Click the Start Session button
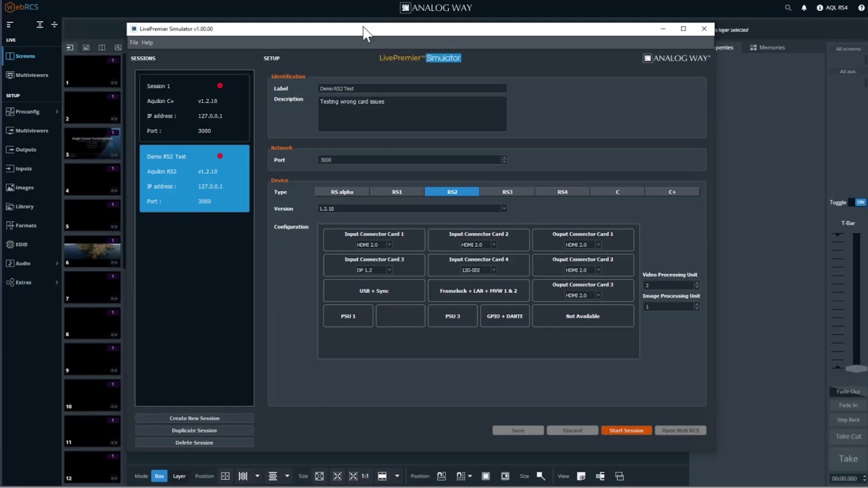The image size is (868, 488). click(x=627, y=430)
